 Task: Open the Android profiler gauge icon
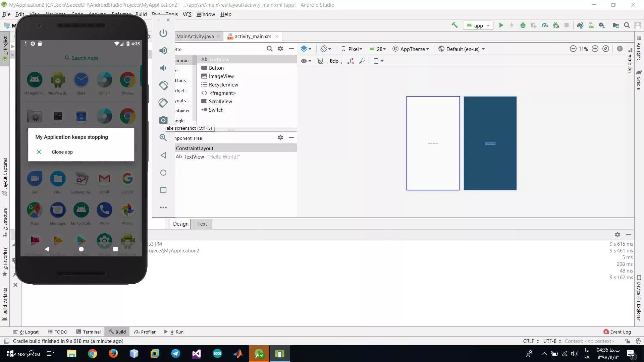545,25
